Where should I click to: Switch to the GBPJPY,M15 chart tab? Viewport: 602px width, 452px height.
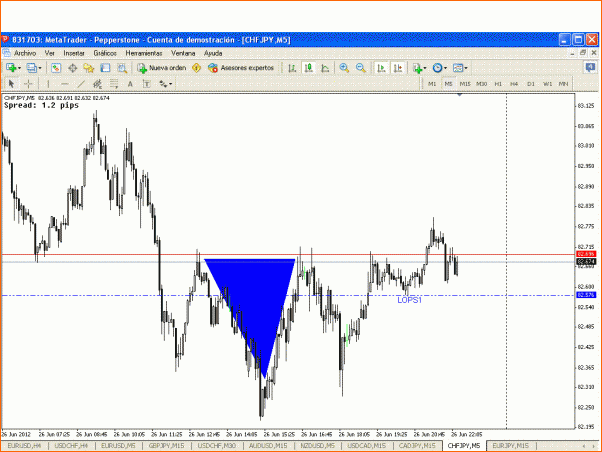166,446
